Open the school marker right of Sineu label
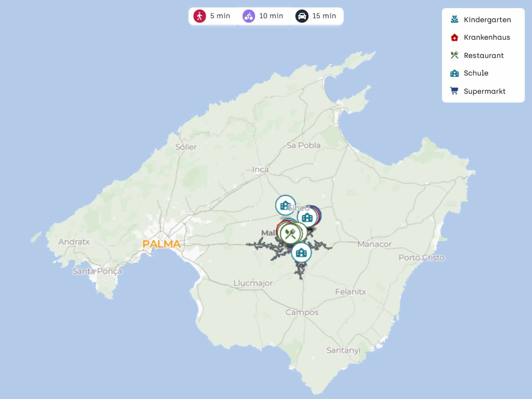Screen dimensions: 532x399 point(307,218)
